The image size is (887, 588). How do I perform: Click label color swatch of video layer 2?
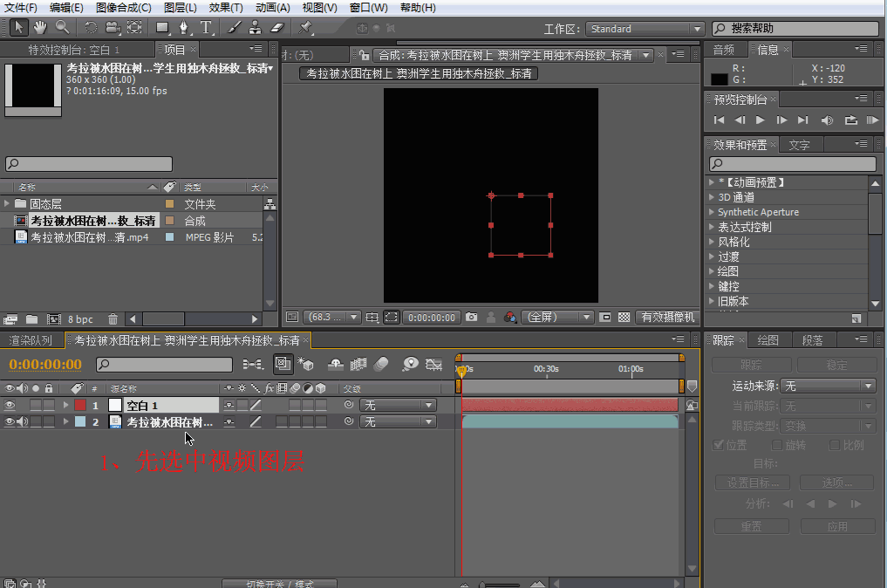point(80,421)
